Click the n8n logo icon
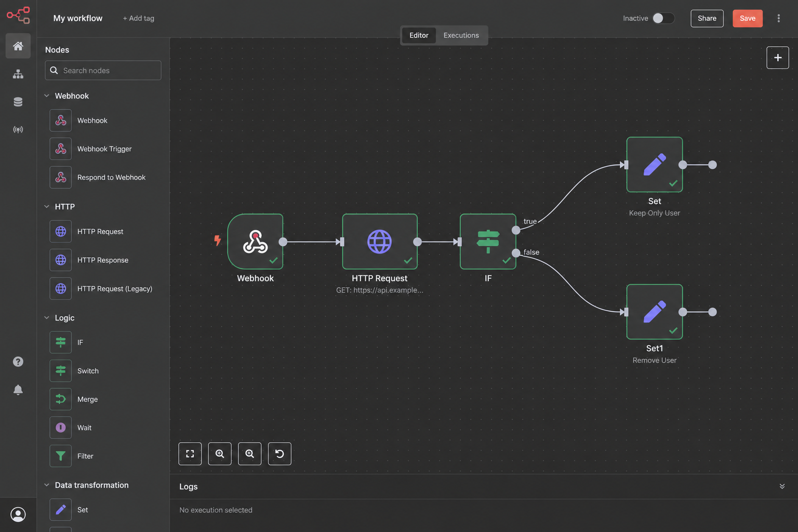Screen dimensions: 798x532 tap(18, 15)
